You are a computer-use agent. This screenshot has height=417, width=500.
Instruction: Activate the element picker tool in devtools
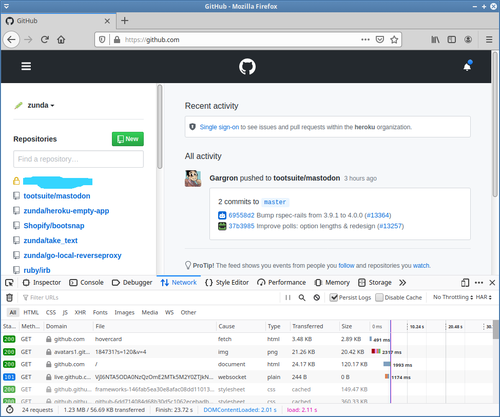(x=9, y=283)
